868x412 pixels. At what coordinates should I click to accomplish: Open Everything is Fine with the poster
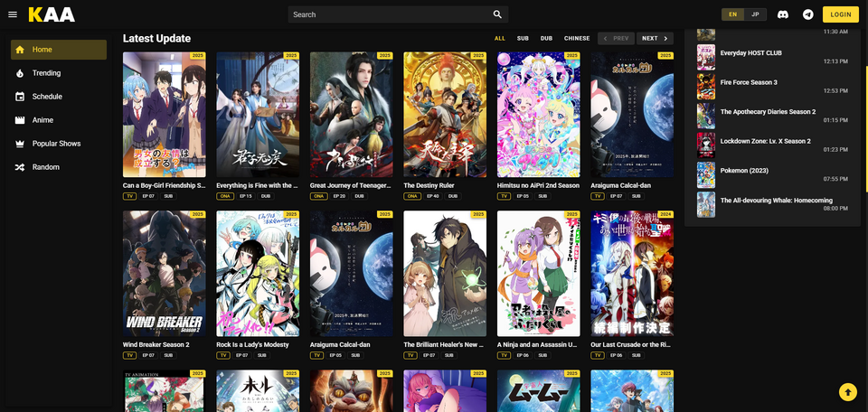coord(258,115)
